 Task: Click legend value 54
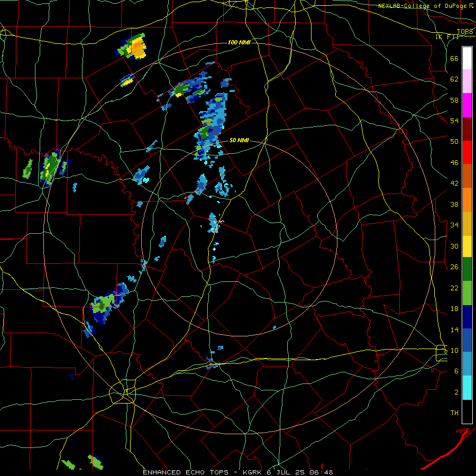pos(454,121)
